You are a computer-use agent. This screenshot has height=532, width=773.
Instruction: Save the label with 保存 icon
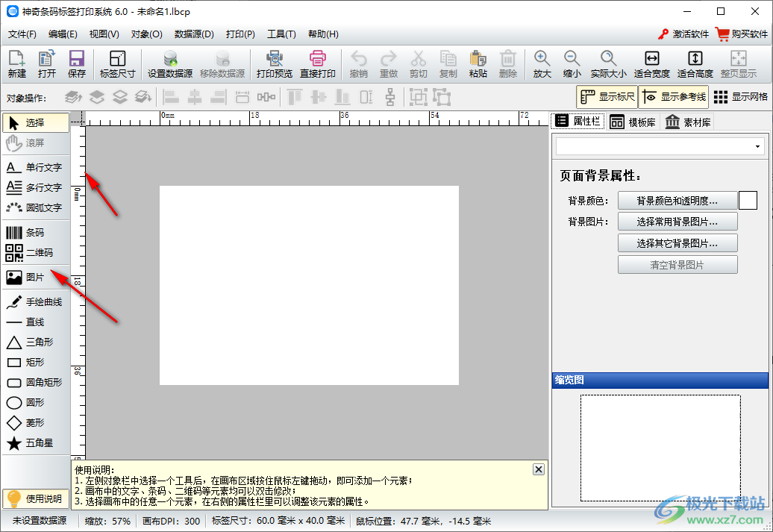click(76, 64)
